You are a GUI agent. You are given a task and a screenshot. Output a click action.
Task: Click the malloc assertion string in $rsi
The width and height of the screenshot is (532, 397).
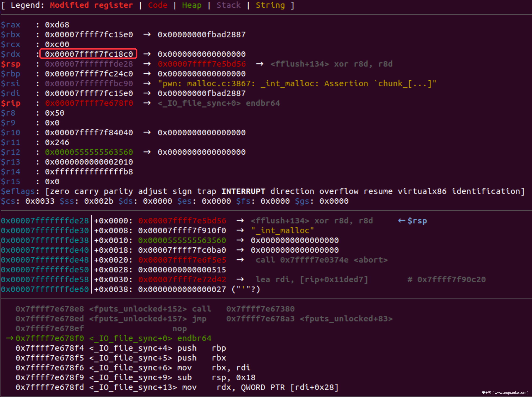coord(297,83)
